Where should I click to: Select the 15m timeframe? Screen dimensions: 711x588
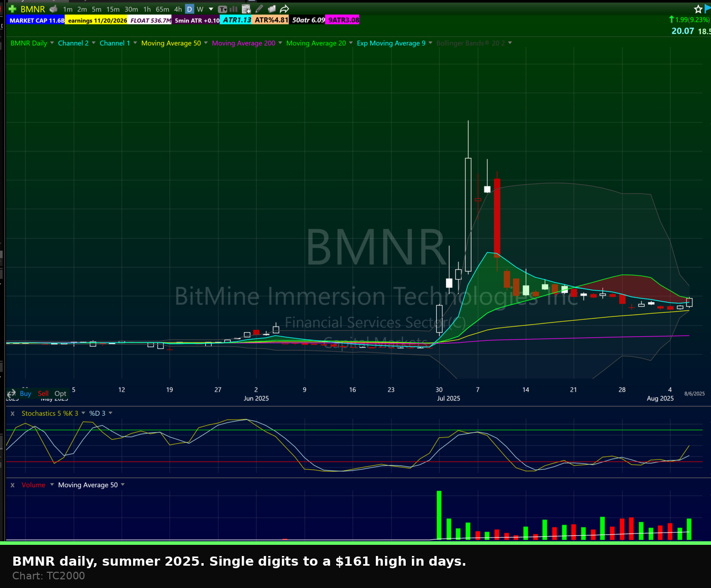tap(113, 9)
